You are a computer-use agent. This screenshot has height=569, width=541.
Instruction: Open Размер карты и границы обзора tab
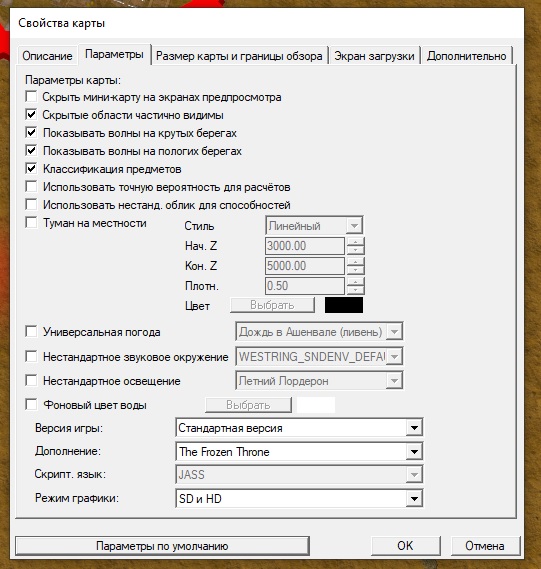pyautogui.click(x=239, y=56)
